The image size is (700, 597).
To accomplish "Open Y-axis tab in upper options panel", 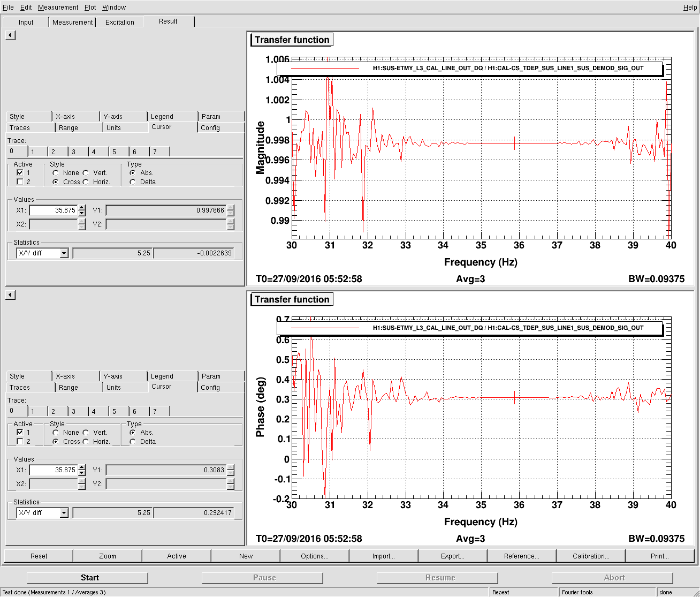I will [123, 117].
